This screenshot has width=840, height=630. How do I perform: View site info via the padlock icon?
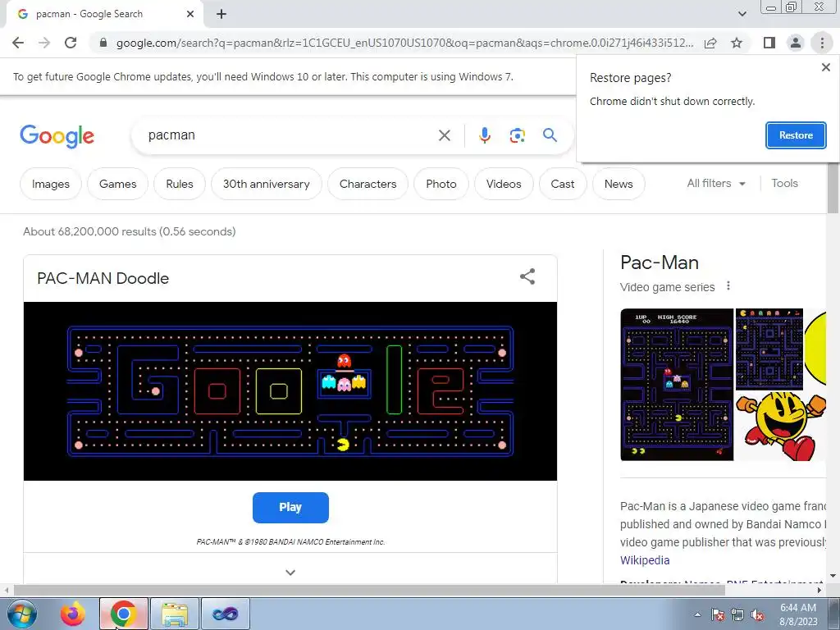click(103, 43)
